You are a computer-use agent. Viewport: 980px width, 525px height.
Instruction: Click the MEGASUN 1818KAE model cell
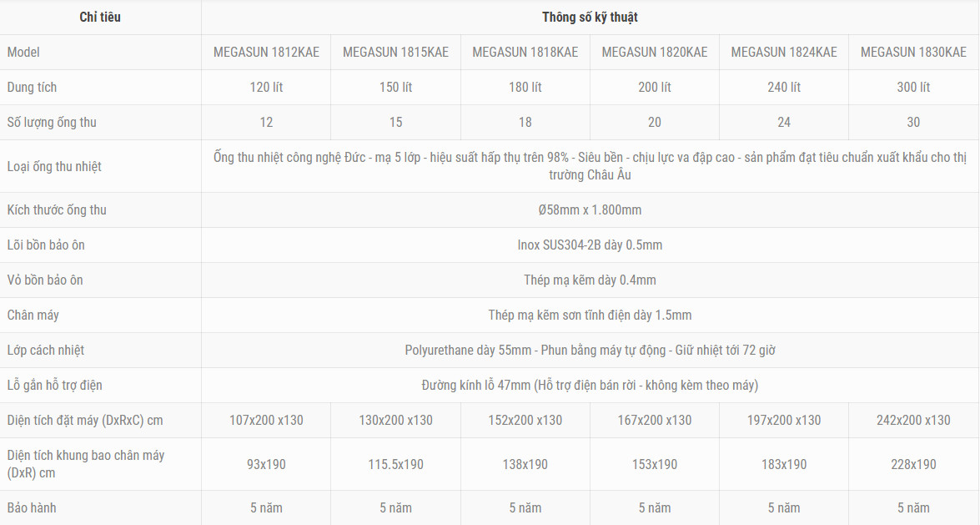525,52
